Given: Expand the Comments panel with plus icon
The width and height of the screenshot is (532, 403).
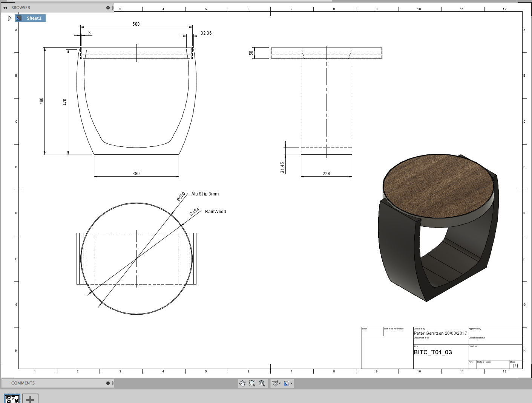Looking at the screenshot, I should pyautogui.click(x=108, y=383).
